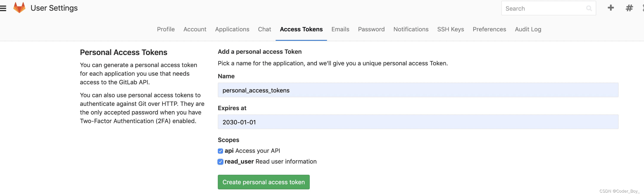Go to the Preferences tab
Screen dimensions: 644x196
(489, 29)
